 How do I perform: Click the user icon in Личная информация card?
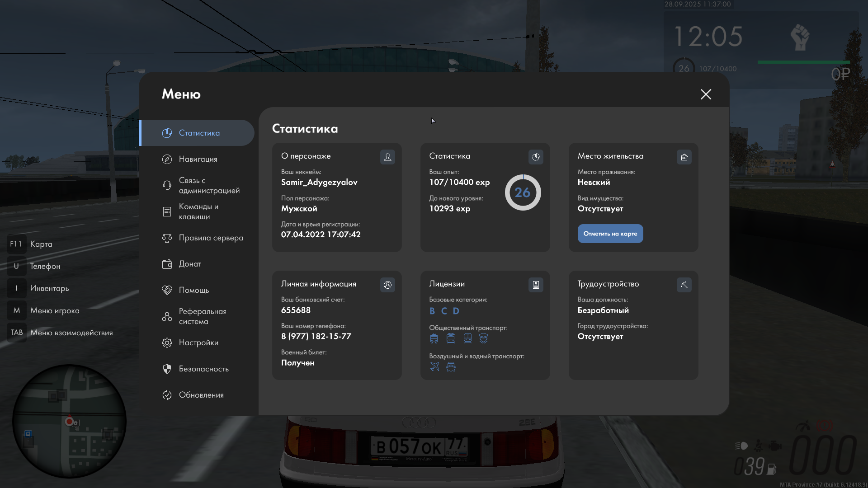387,285
